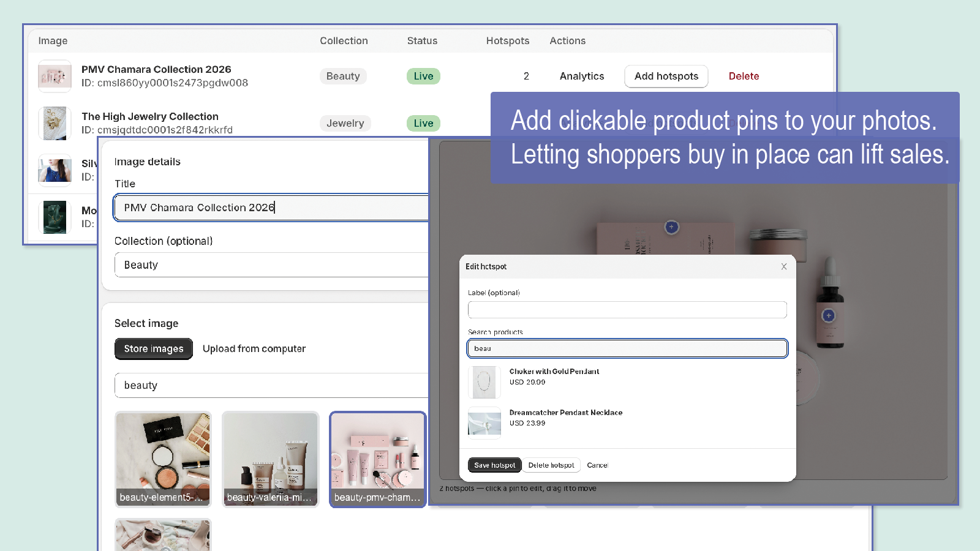Screen dimensions: 980x551
Task: Click the hotspot pin on the pink box
Action: click(x=671, y=227)
